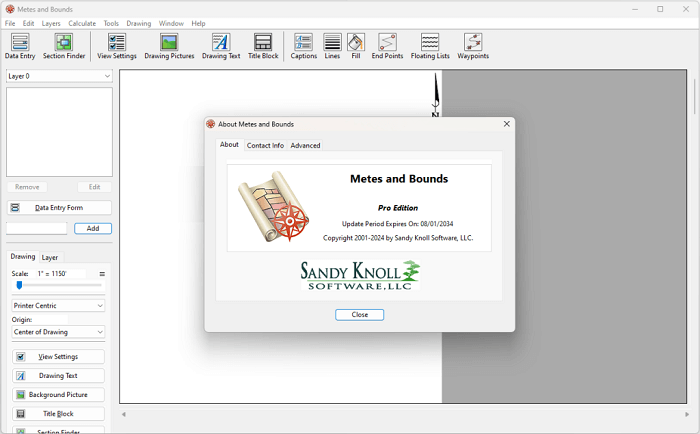Click the empty calls list box
The height and width of the screenshot is (434, 700).
click(59, 132)
